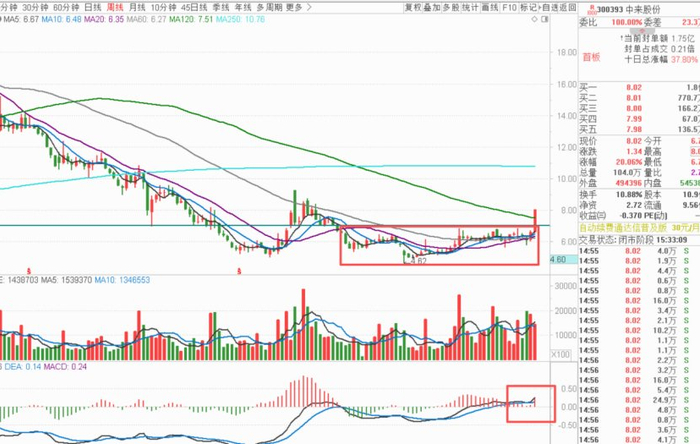Switch to the 10分钟 period tab
This screenshot has height=444, width=700.
coord(163,7)
